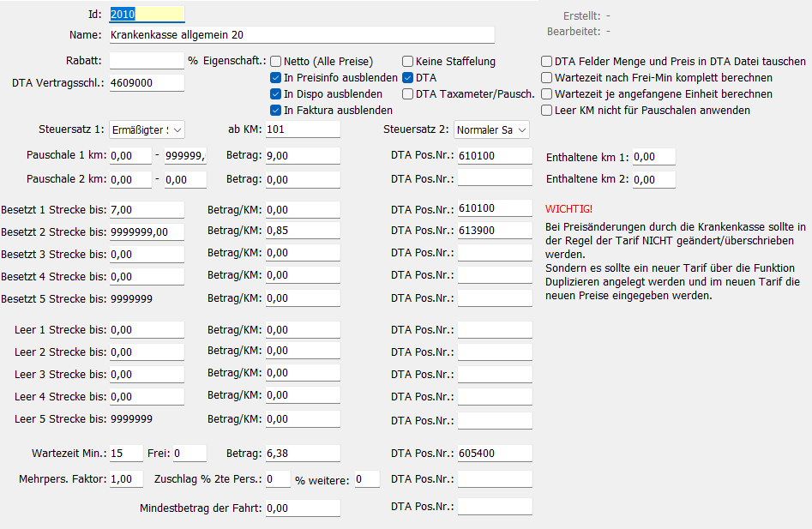Enable the Netto (Alle Preise) checkbox
812x529 pixels.
click(276, 62)
